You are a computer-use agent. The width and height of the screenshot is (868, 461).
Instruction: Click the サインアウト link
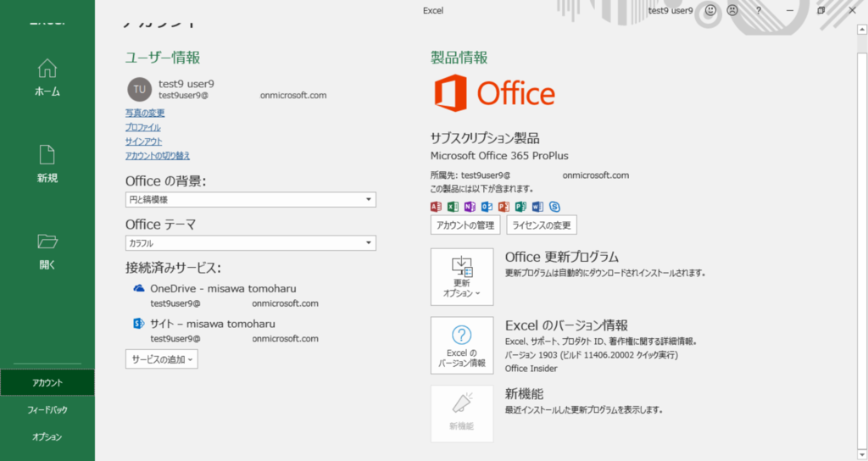point(143,142)
